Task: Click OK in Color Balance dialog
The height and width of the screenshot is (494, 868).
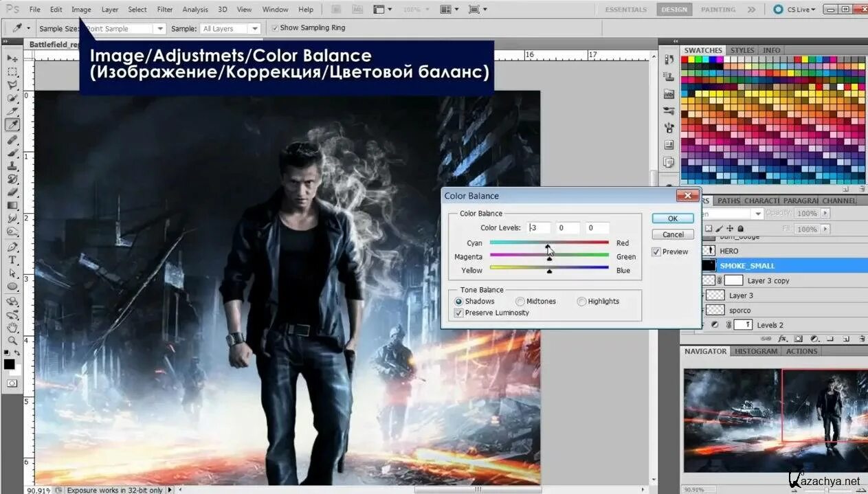Action: pos(672,218)
